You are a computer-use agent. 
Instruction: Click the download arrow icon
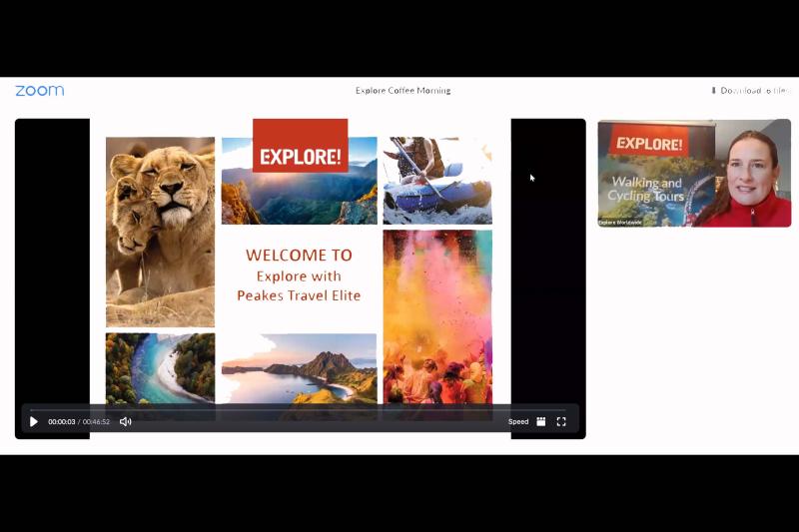713,91
